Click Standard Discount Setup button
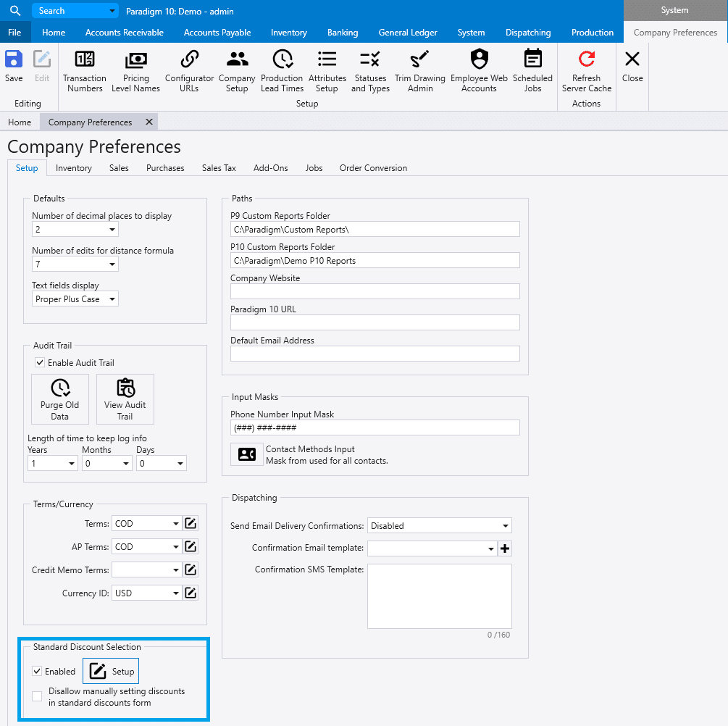 tap(111, 671)
